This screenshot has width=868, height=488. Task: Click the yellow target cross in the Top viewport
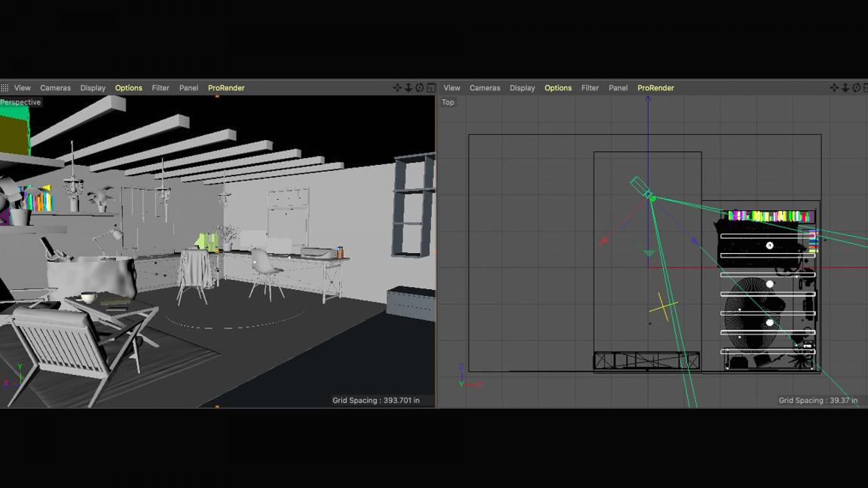[663, 307]
